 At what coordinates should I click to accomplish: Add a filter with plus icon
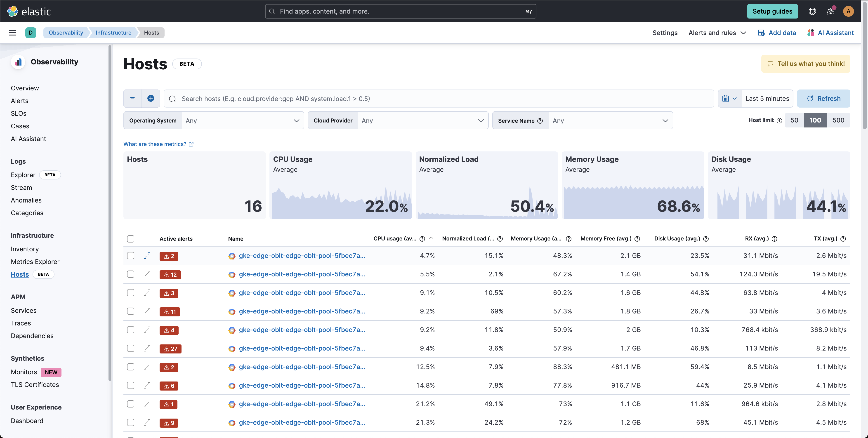(151, 98)
